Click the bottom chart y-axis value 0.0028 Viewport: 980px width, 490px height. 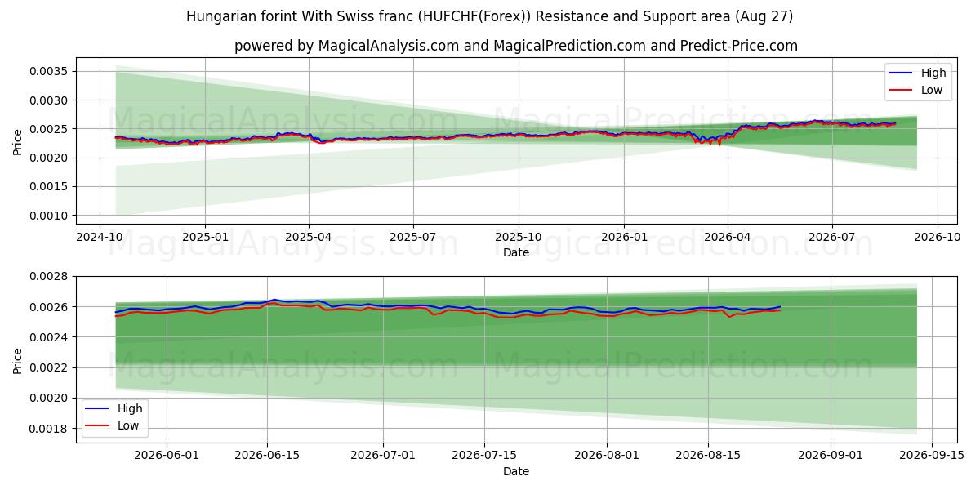(x=49, y=277)
